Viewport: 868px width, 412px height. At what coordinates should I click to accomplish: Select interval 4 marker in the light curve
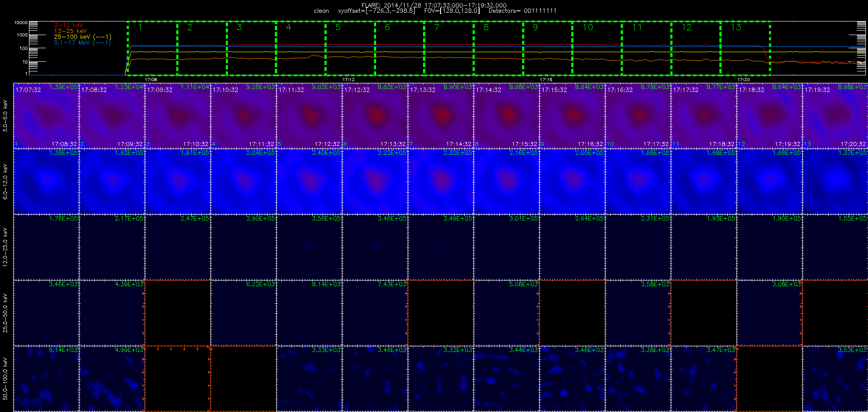288,28
